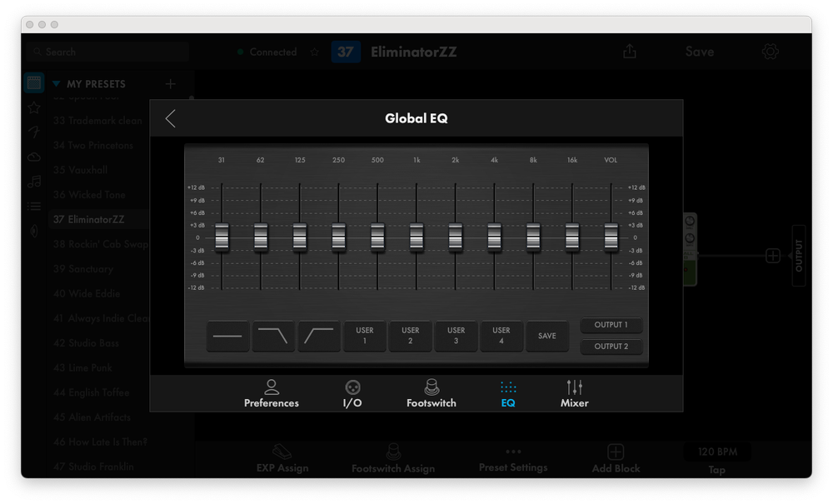Switch to the Mixer tab
This screenshot has width=833, height=504.
pyautogui.click(x=574, y=393)
